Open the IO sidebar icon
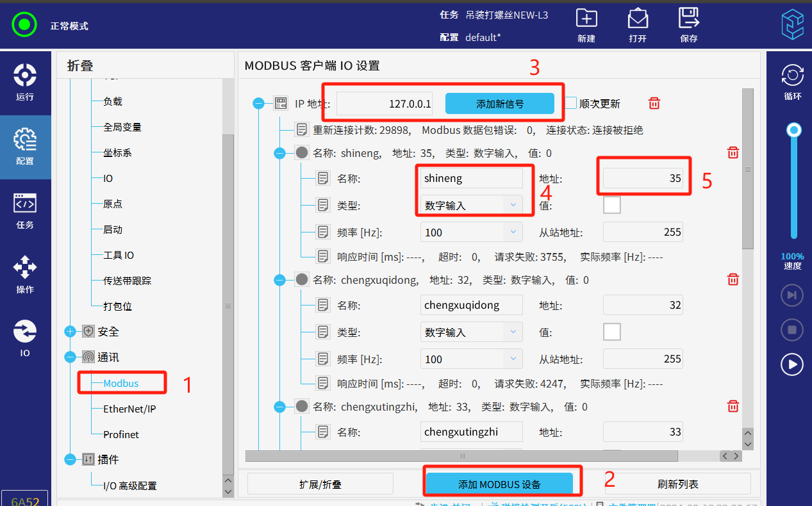The image size is (812, 506). coord(25,339)
